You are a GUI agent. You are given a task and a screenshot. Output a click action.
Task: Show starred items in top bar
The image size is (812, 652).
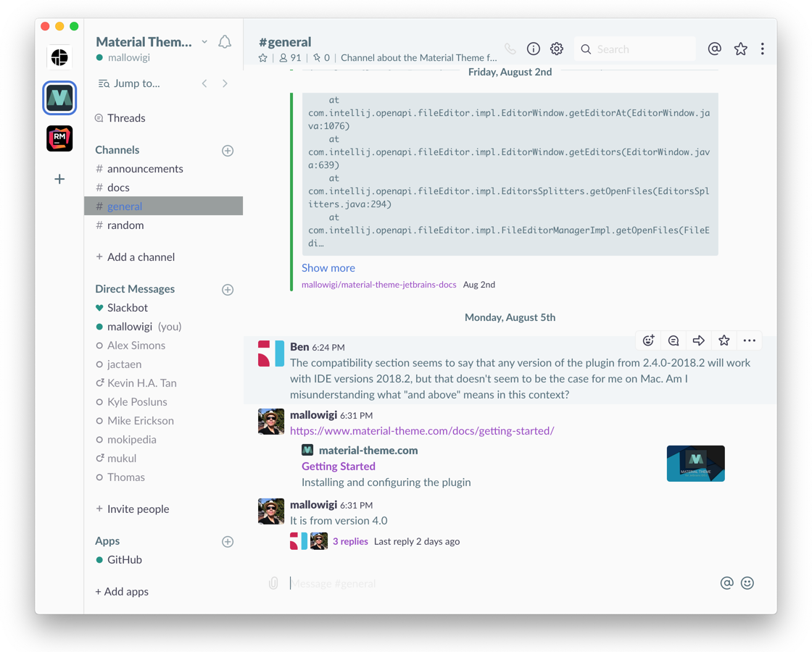pos(740,49)
